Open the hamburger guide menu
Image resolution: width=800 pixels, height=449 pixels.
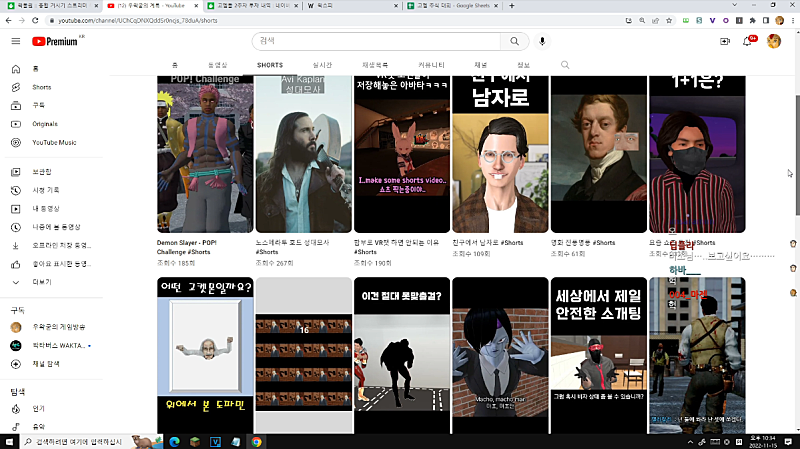pyautogui.click(x=15, y=41)
